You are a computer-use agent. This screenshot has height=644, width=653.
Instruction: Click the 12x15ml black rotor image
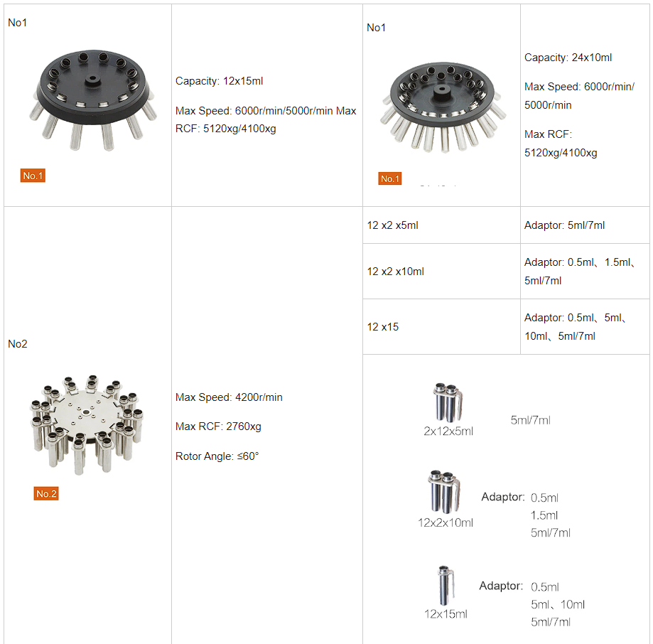click(x=93, y=100)
